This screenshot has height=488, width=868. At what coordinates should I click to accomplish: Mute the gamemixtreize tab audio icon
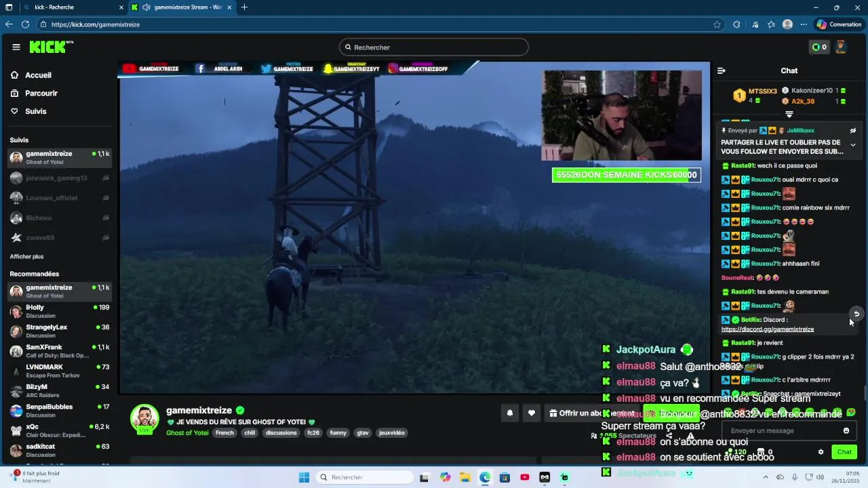coord(146,7)
